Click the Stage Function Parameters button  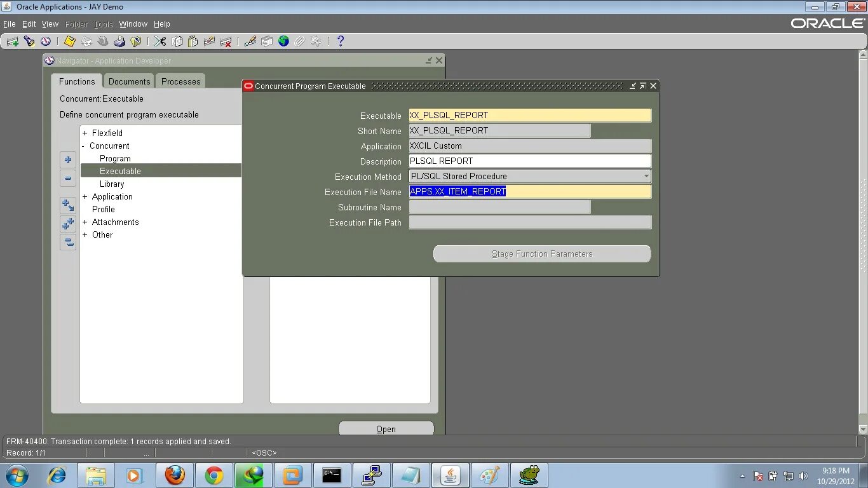[542, 254]
